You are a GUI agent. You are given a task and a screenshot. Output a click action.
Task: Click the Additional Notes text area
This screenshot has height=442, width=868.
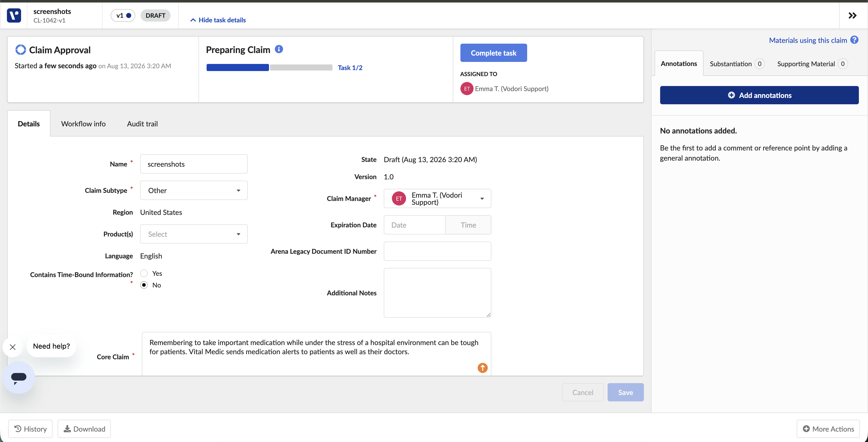tap(437, 293)
